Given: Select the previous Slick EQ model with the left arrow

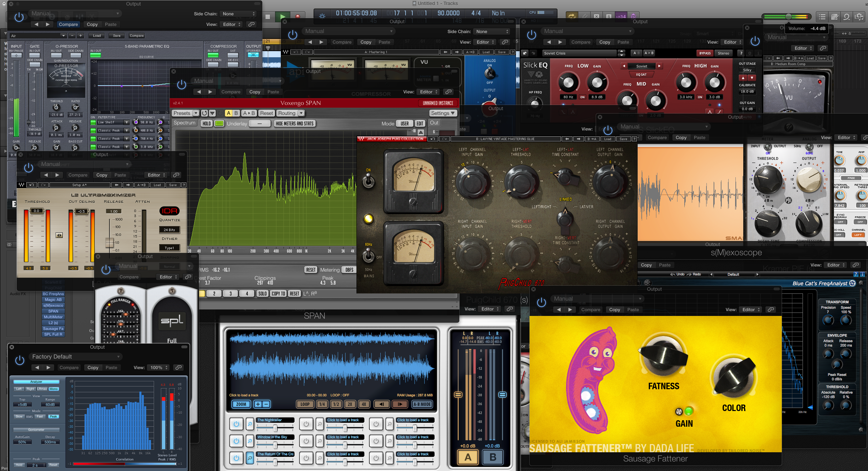Looking at the screenshot, I should pos(624,66).
